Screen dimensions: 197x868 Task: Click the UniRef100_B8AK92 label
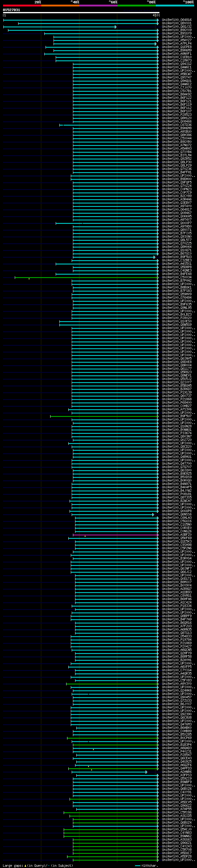176,94
